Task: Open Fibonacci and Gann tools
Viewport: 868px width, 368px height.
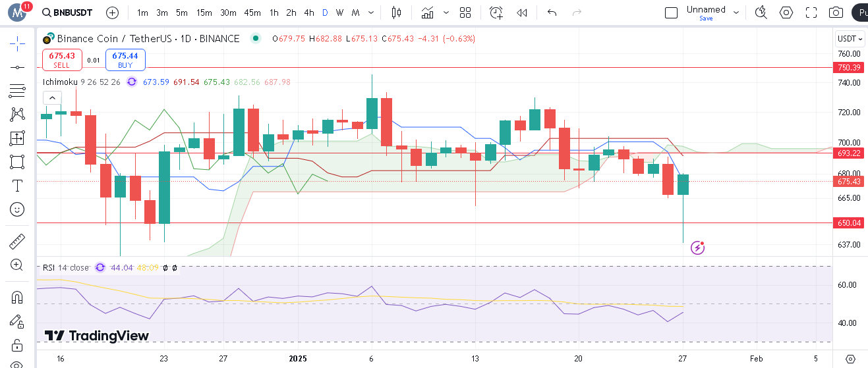Action: tap(18, 91)
